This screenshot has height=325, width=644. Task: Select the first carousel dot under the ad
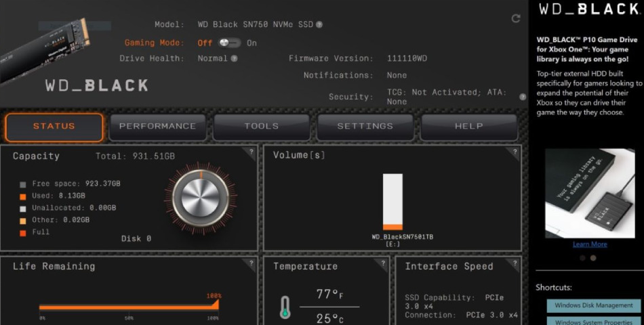(582, 258)
